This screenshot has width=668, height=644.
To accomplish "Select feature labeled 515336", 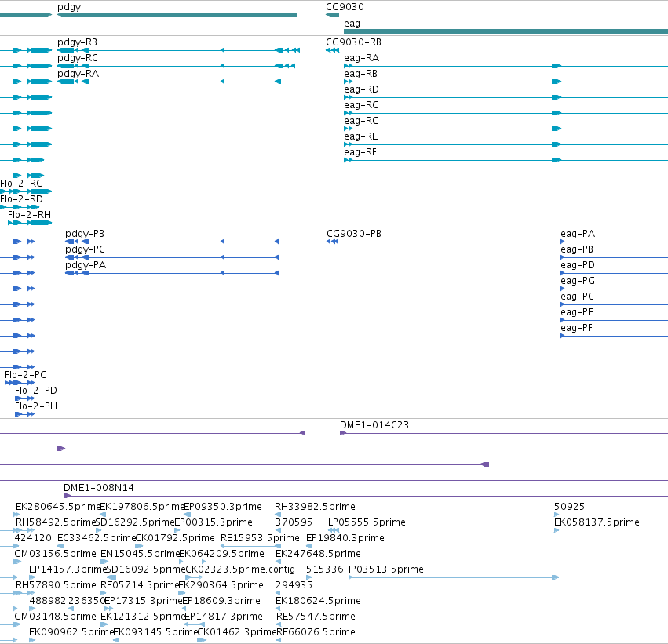I will point(325,569).
